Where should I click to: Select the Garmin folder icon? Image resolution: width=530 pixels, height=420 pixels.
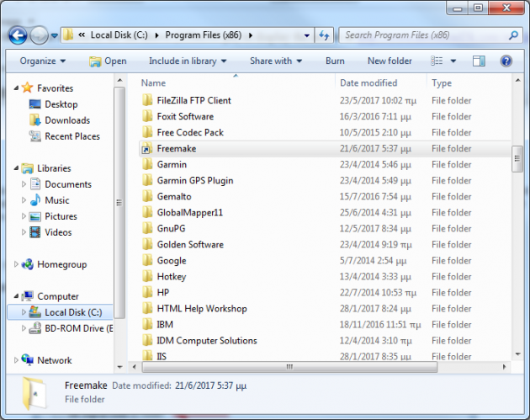146,164
